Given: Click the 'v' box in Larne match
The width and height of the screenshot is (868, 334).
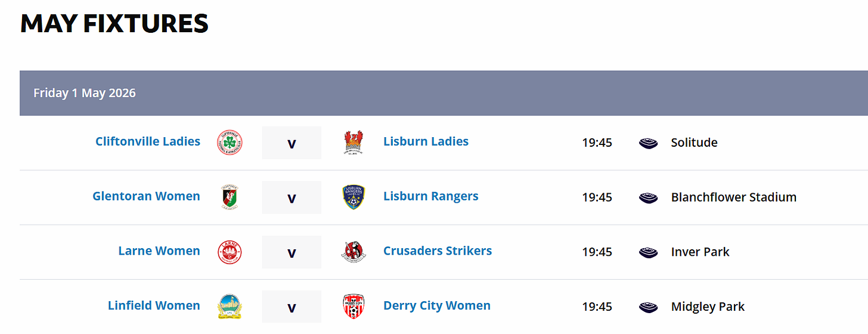Looking at the screenshot, I should tap(292, 252).
